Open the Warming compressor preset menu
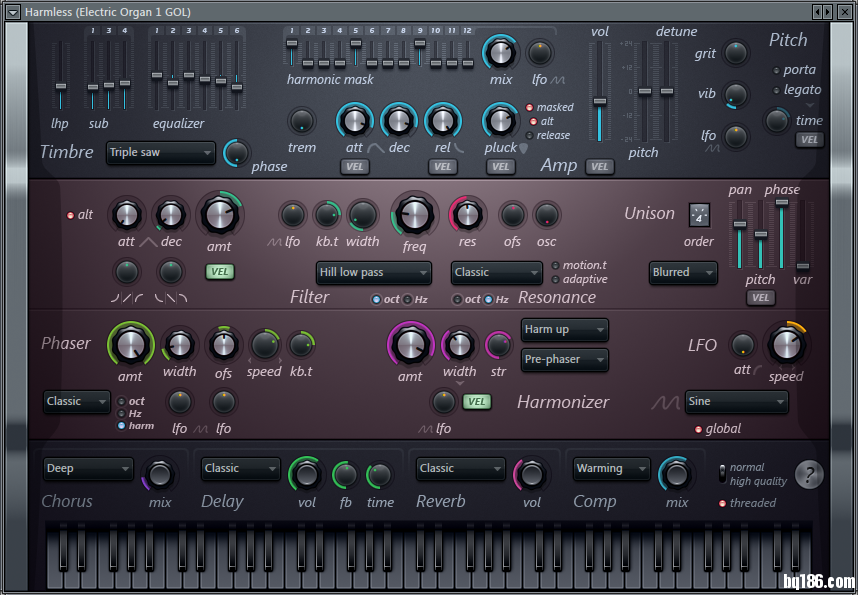 (610, 468)
